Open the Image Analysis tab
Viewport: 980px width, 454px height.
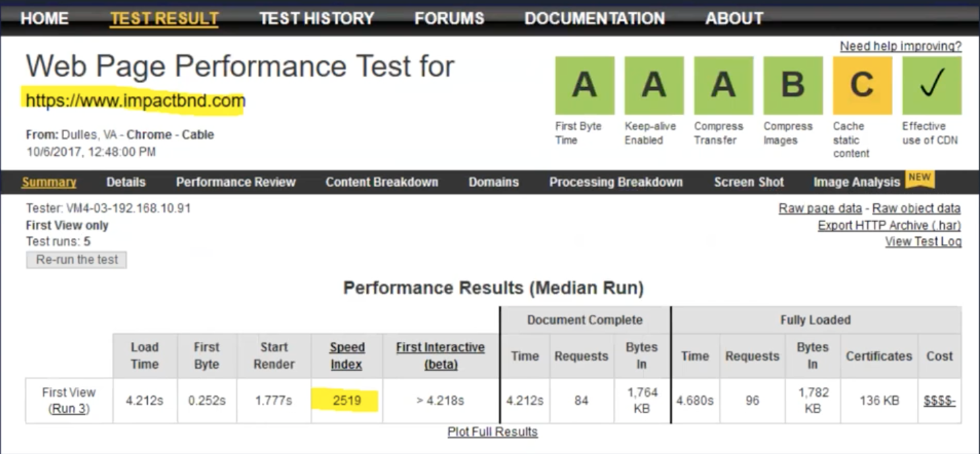coord(856,182)
